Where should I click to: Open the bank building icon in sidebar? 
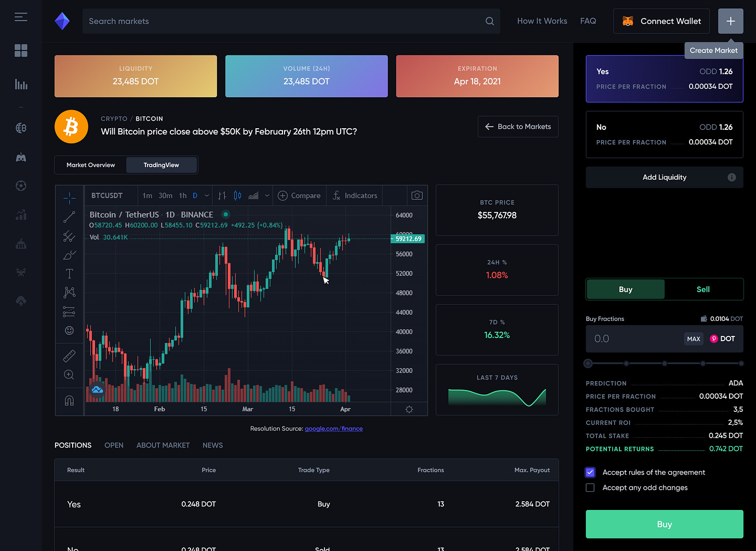(x=21, y=244)
